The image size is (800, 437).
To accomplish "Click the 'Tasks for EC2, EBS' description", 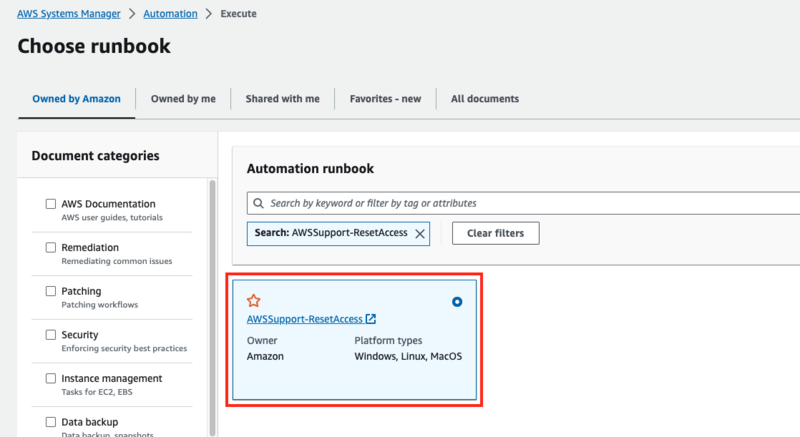I will (x=97, y=392).
